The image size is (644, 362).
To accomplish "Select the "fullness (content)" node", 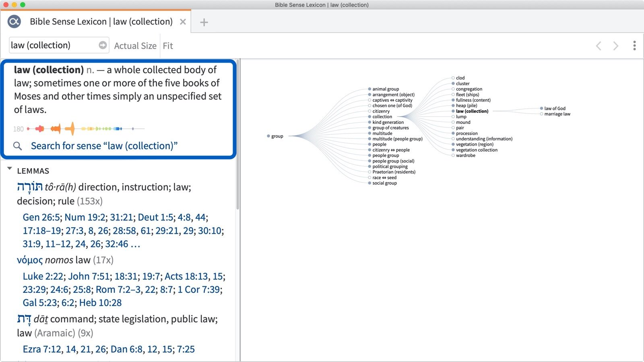I will (x=471, y=100).
